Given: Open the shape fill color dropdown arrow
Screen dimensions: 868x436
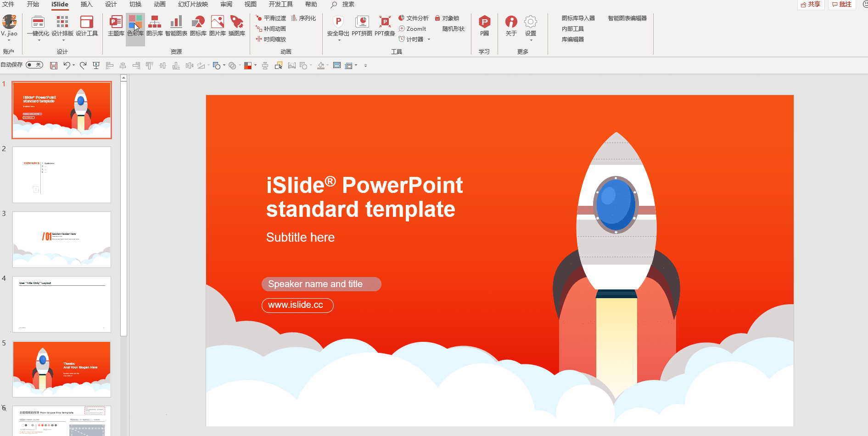Looking at the screenshot, I should [x=255, y=66].
